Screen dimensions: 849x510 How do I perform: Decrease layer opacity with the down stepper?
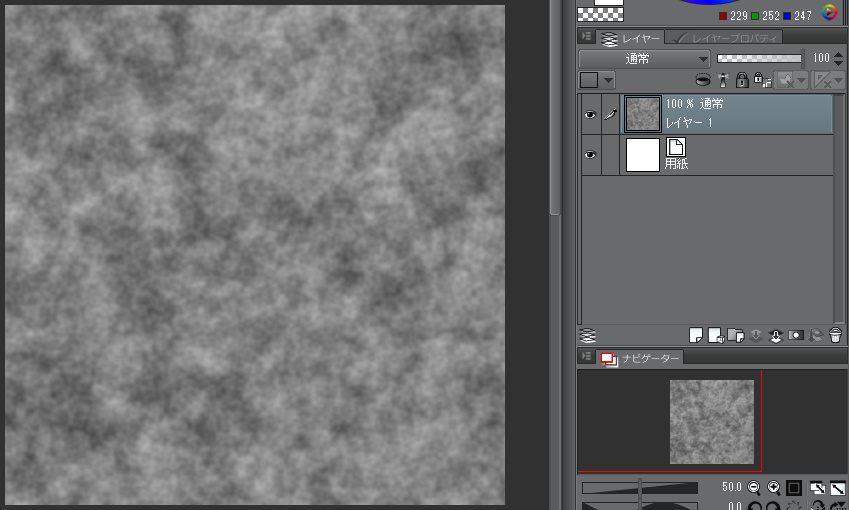pyautogui.click(x=838, y=62)
